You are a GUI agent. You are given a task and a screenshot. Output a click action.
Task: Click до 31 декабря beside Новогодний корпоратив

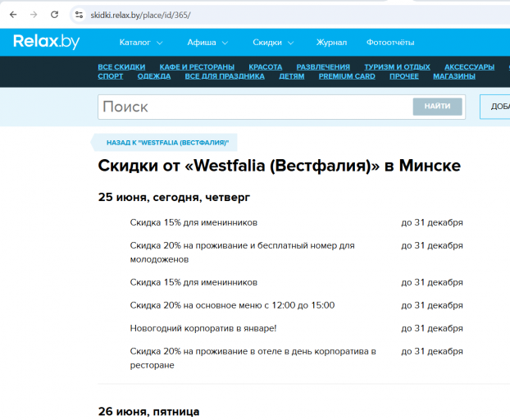tap(432, 329)
